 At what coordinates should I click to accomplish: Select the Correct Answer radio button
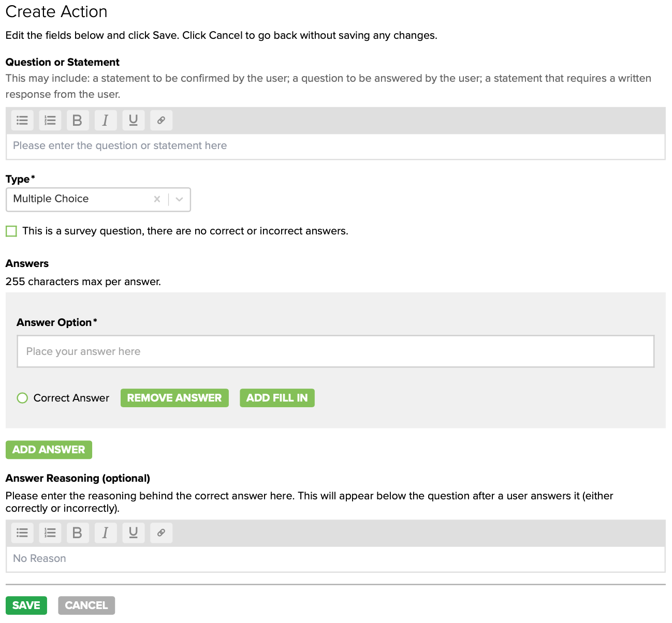(x=22, y=398)
